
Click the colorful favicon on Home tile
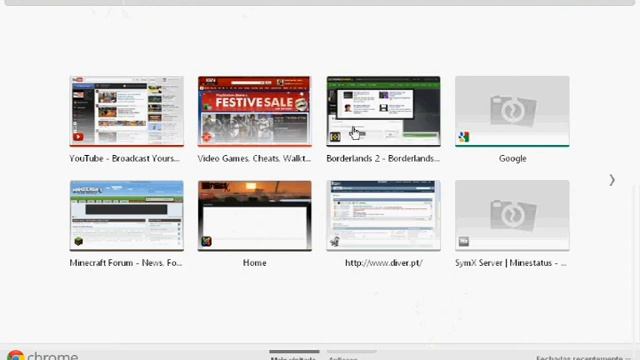click(207, 242)
